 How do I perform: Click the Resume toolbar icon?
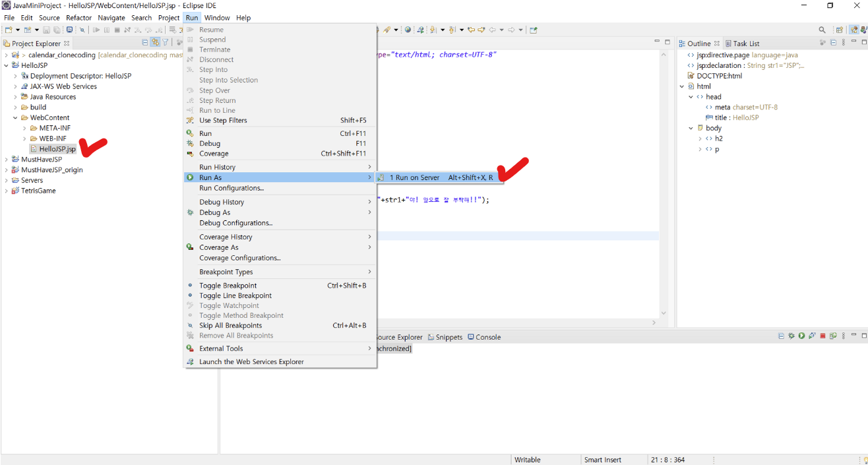click(x=96, y=30)
